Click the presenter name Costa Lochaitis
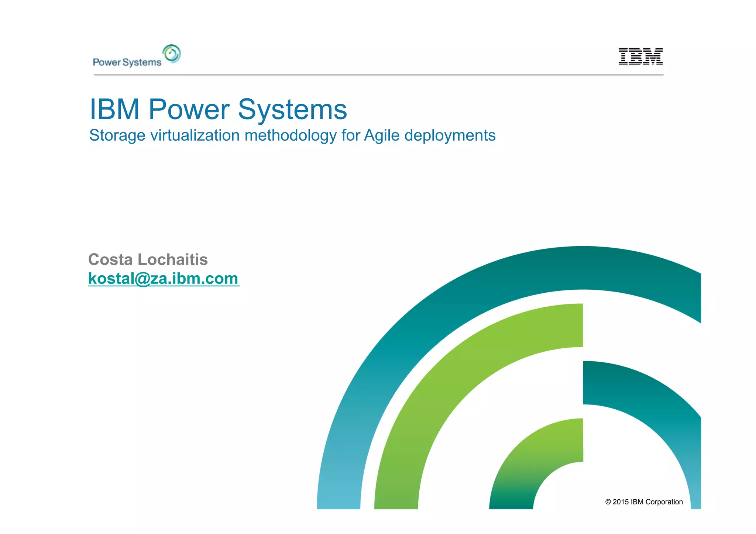Image resolution: width=756 pixels, height=534 pixels. [x=148, y=259]
